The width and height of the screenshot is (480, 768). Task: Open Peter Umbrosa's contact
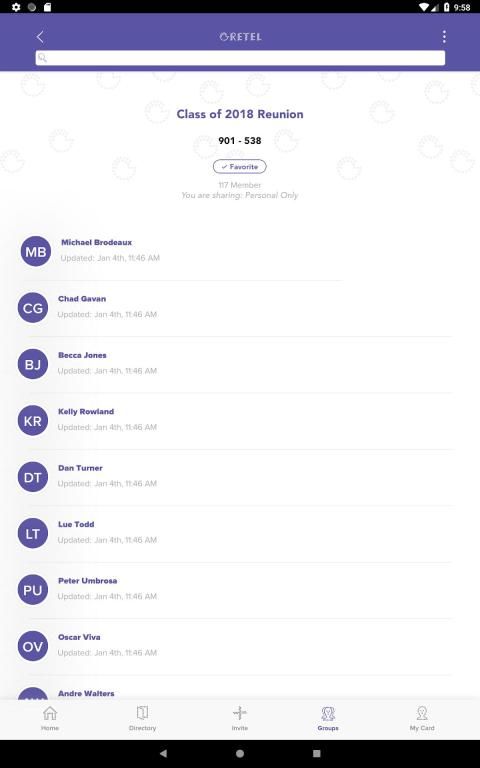pyautogui.click(x=235, y=589)
